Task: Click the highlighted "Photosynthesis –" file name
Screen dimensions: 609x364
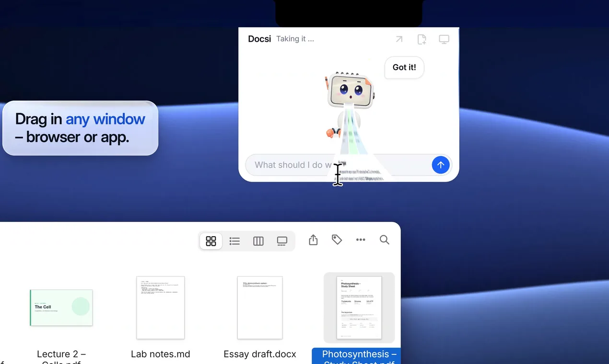Action: pyautogui.click(x=359, y=354)
